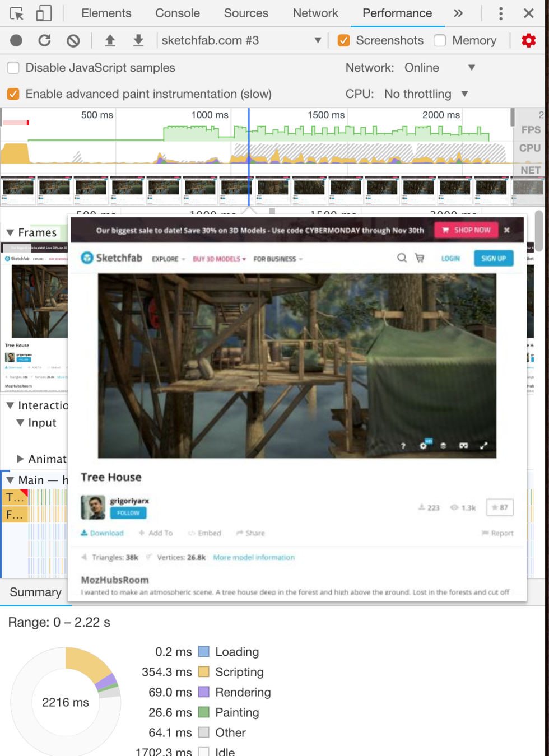This screenshot has height=756, width=549.
Task: Toggle viewer fullscreen arrows icon
Action: pos(483,446)
